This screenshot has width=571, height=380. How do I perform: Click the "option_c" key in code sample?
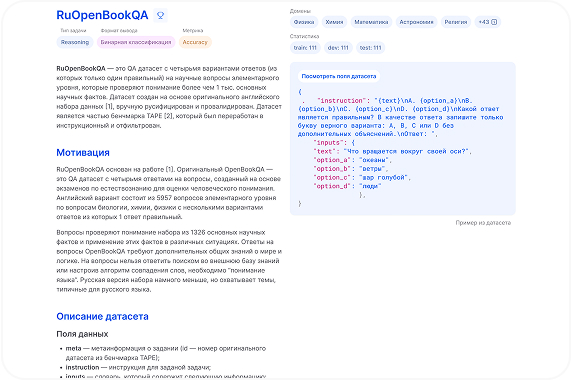click(x=332, y=177)
